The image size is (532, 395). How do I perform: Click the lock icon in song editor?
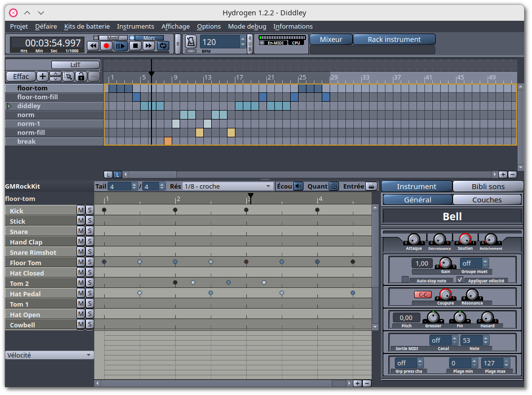pos(81,77)
